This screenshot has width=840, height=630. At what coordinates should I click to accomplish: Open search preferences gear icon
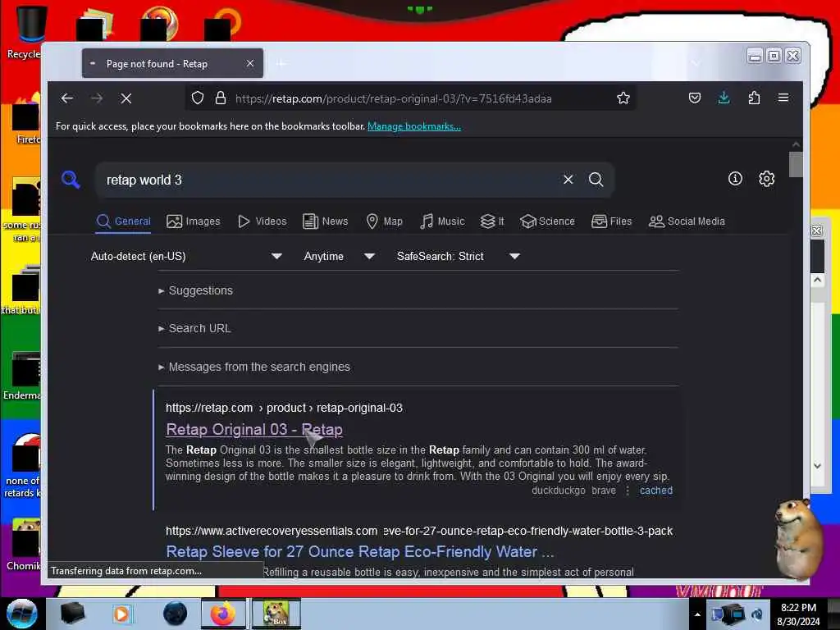point(767,178)
